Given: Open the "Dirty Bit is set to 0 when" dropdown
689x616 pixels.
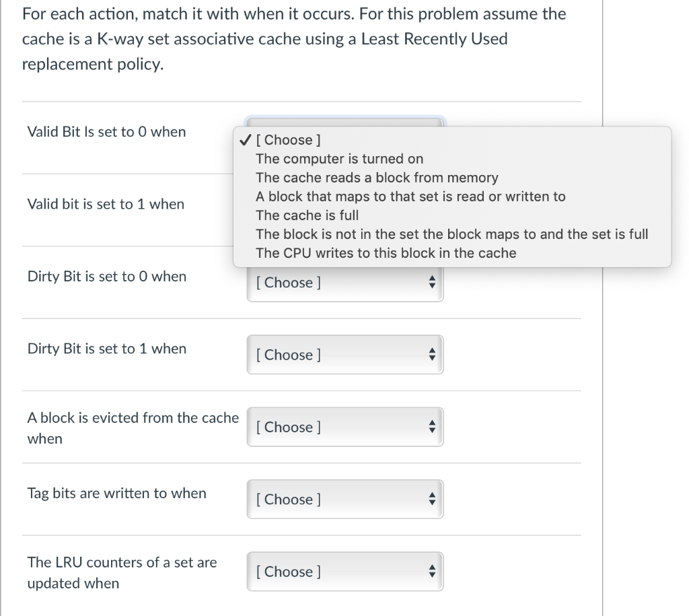Looking at the screenshot, I should [x=345, y=283].
